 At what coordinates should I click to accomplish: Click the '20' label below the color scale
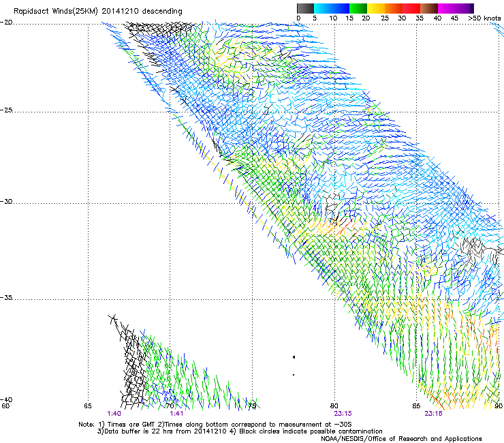pos(366,18)
